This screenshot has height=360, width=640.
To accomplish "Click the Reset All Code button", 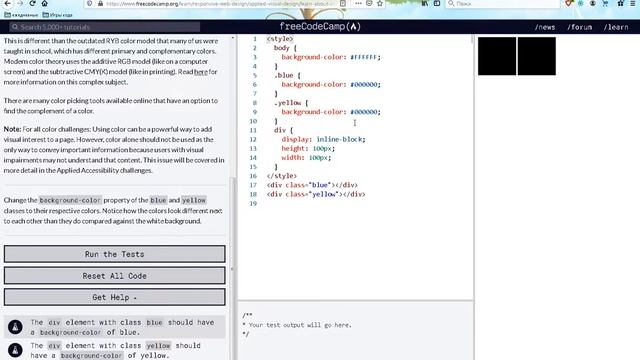I will [115, 276].
